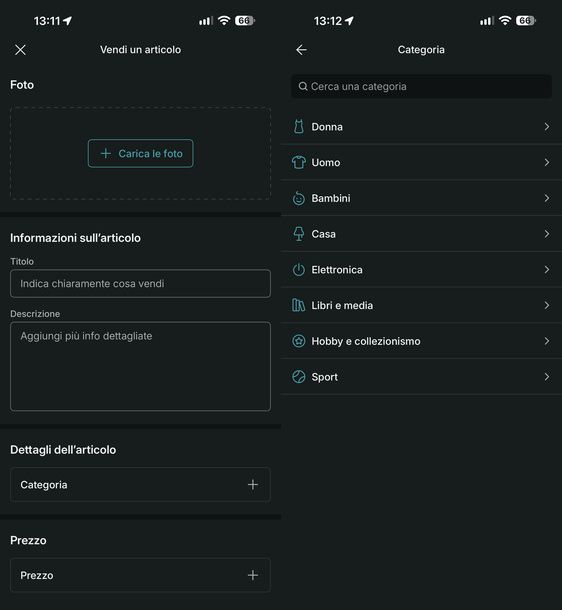Tap the location arrow beside 13:12
This screenshot has width=562, height=610.
pos(349,21)
